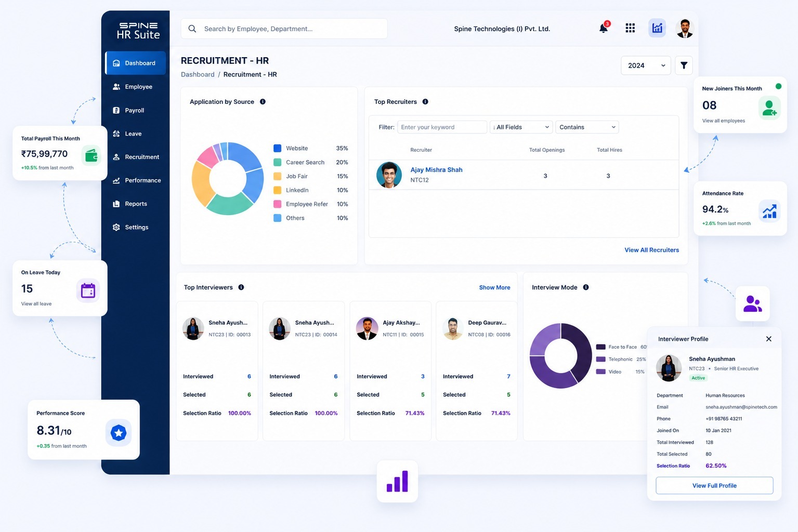The height and width of the screenshot is (532, 798).
Task: Open the View All Recruiters link
Action: [651, 250]
